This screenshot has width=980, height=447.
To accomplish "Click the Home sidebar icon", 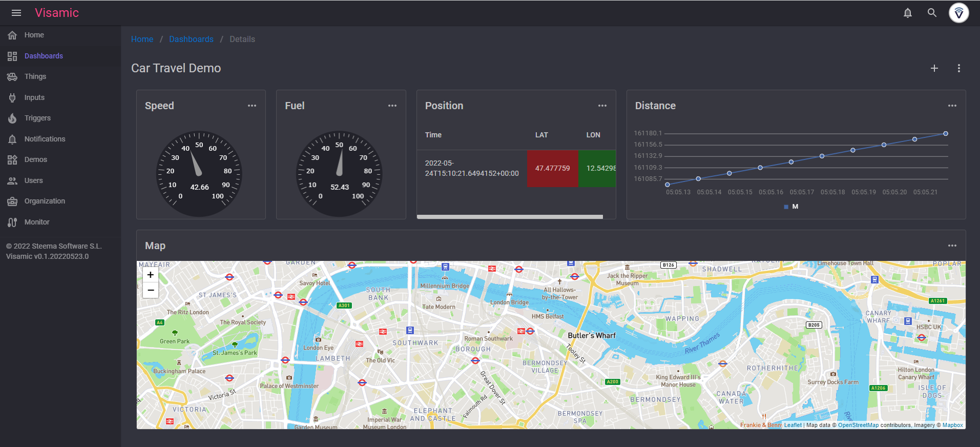I will pyautogui.click(x=12, y=35).
